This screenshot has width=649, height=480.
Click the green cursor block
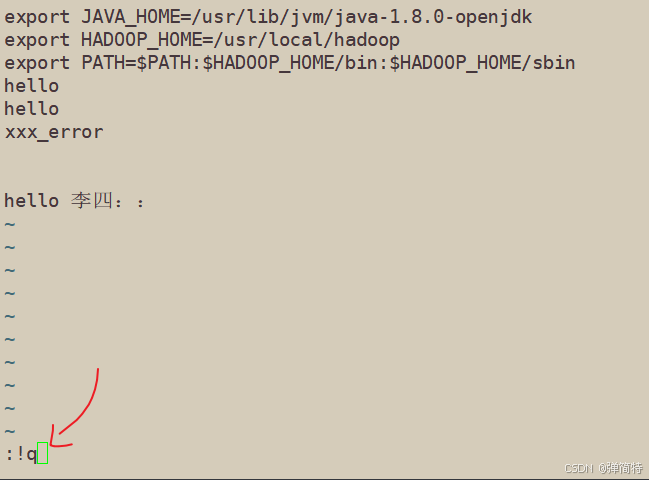coord(42,453)
